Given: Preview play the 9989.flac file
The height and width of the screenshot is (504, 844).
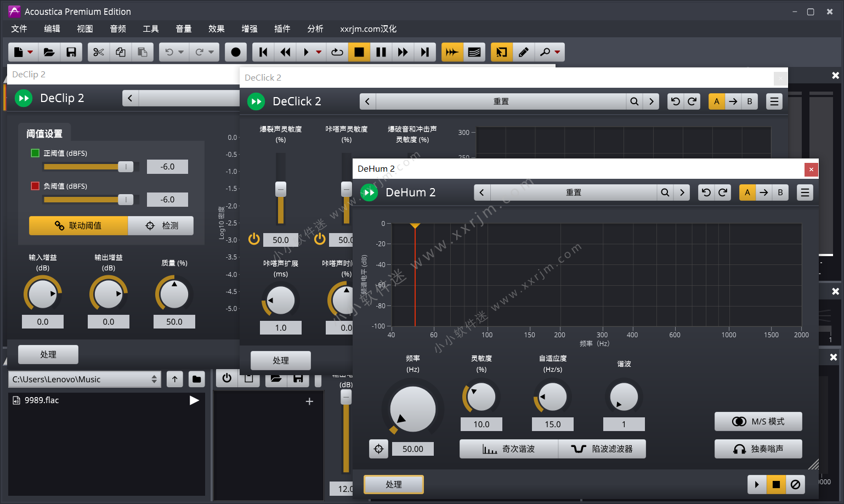Looking at the screenshot, I should coord(194,400).
